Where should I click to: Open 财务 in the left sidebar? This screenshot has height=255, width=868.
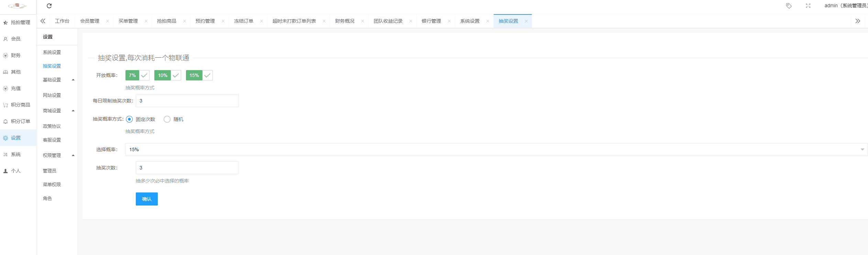15,55
